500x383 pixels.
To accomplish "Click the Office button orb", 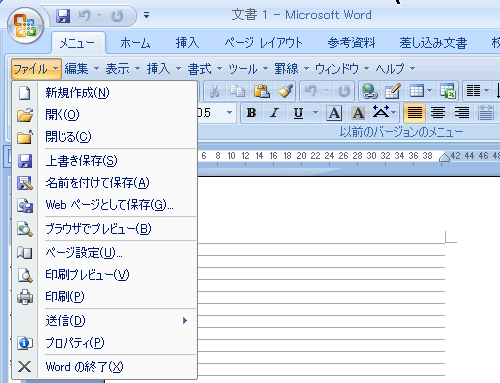I will pos(26,26).
